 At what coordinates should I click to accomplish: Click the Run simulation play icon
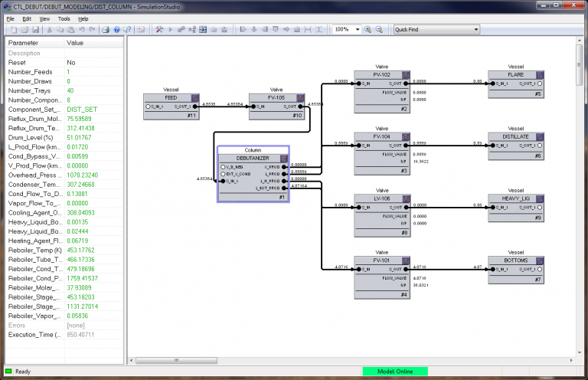[x=171, y=29]
